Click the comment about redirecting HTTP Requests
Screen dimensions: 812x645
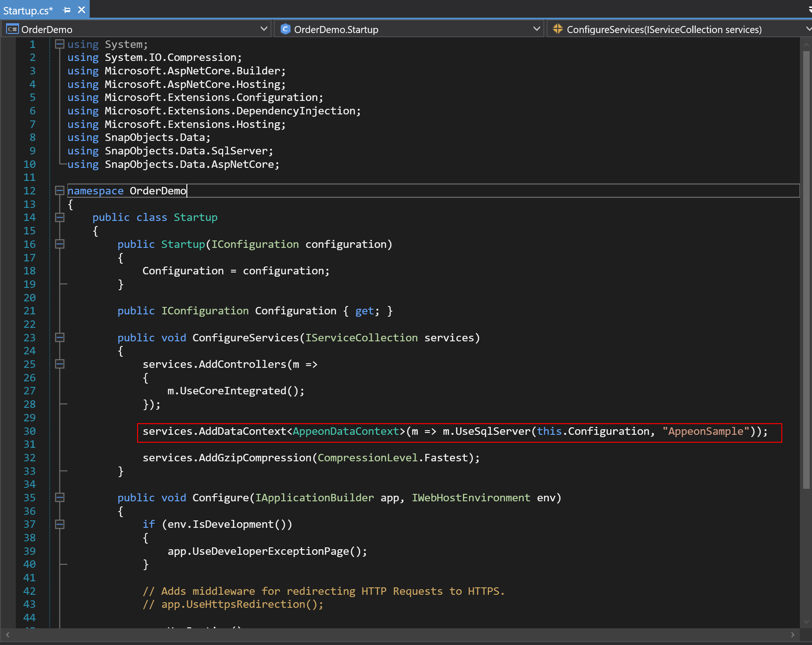[x=323, y=592]
